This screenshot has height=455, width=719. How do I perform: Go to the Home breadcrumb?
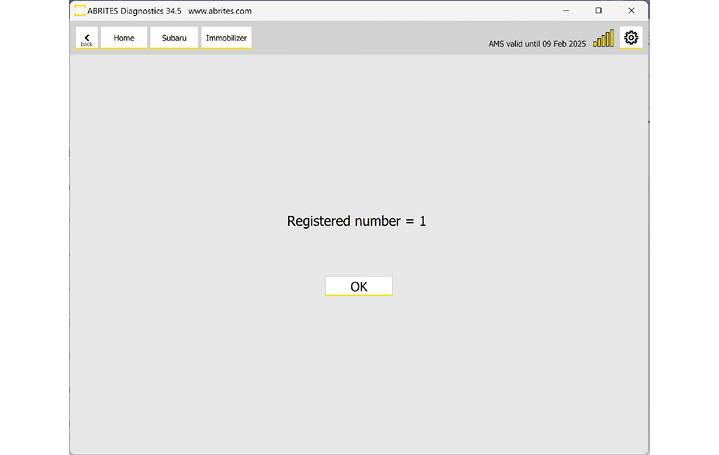click(x=124, y=38)
